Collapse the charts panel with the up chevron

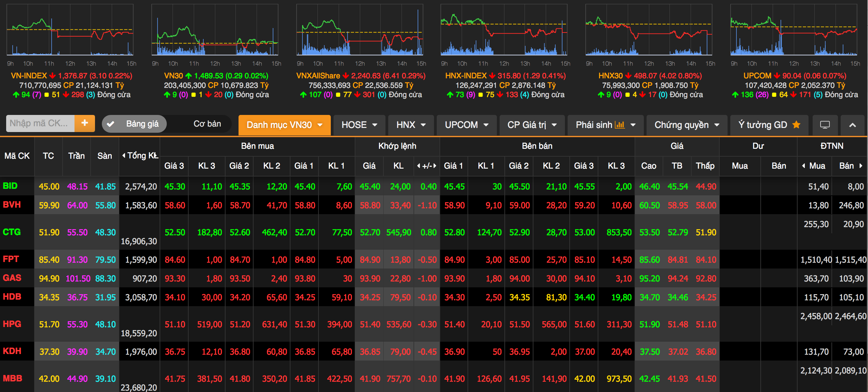coord(852,125)
